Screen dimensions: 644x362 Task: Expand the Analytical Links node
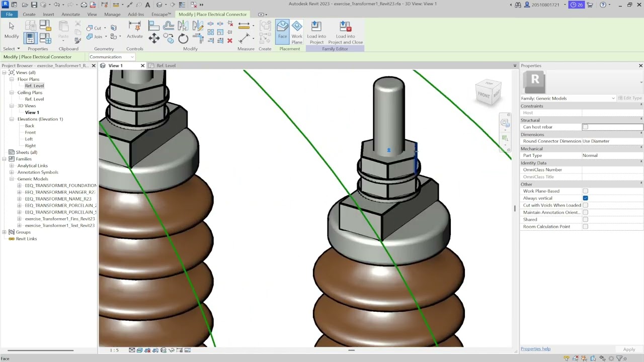point(12,165)
